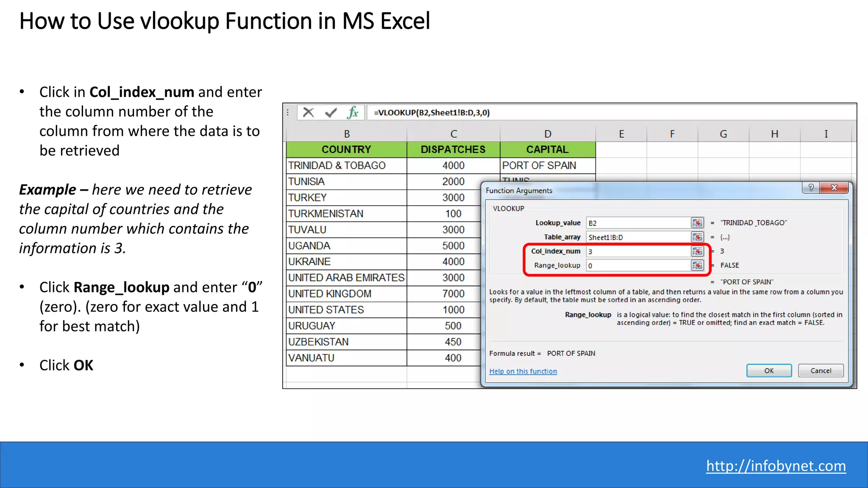Select the TURKEY cell

pyautogui.click(x=347, y=198)
